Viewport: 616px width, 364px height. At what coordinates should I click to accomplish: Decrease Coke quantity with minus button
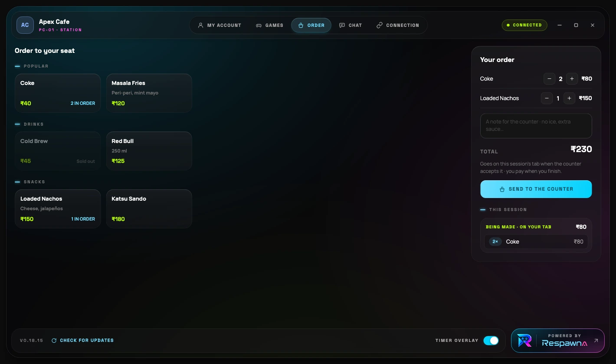tap(549, 79)
